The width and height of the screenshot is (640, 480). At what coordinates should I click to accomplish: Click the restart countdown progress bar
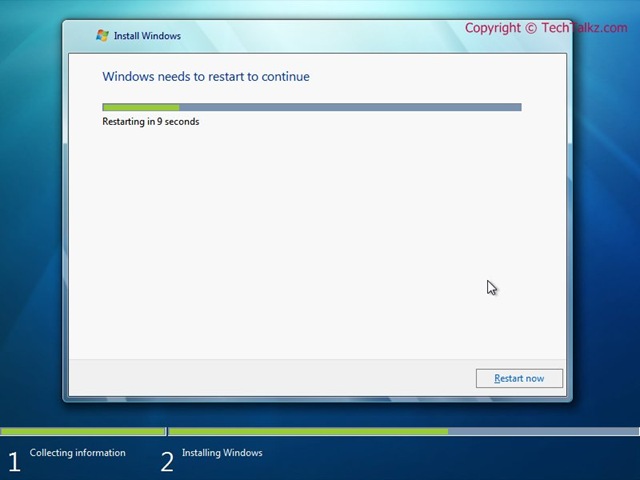pos(312,107)
